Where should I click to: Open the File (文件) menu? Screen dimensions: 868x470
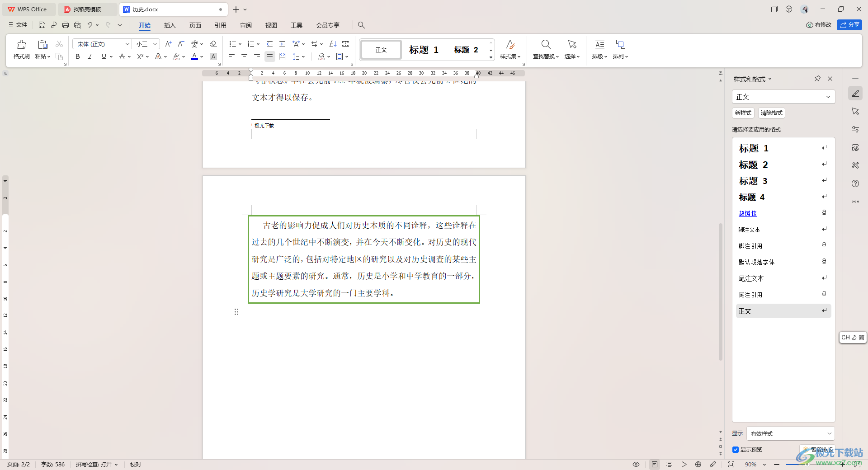(18, 25)
